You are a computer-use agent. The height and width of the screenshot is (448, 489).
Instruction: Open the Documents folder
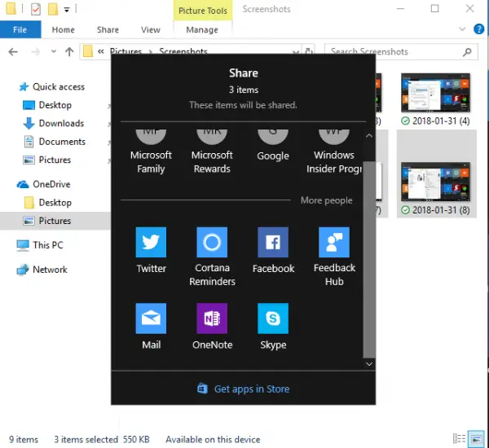point(55,142)
